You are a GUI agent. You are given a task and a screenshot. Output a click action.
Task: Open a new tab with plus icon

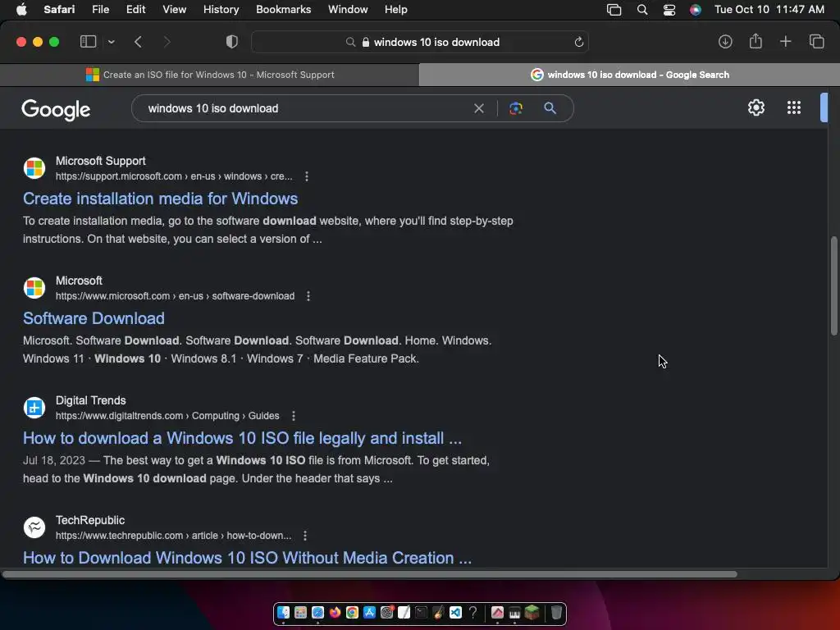click(785, 41)
